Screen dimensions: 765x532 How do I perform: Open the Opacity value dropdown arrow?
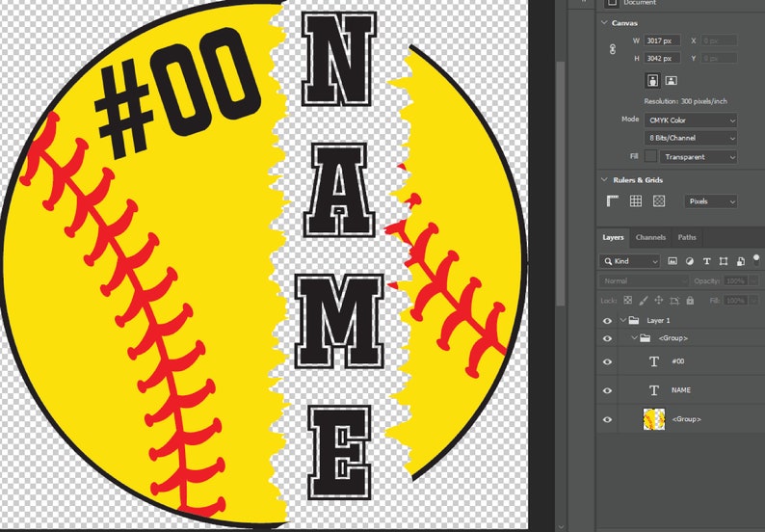754,280
